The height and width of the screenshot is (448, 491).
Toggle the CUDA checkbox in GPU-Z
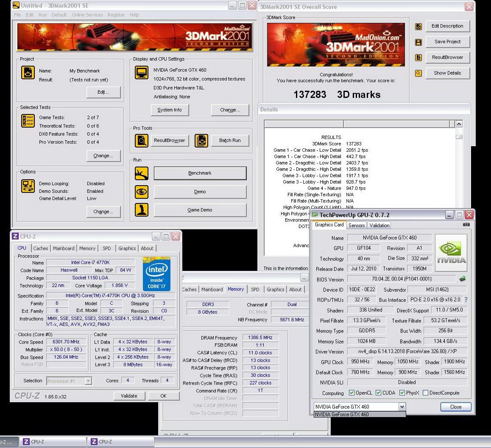tap(378, 392)
